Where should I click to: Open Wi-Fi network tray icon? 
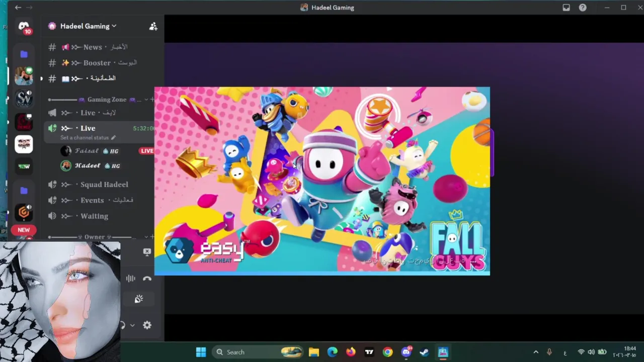[x=581, y=352]
